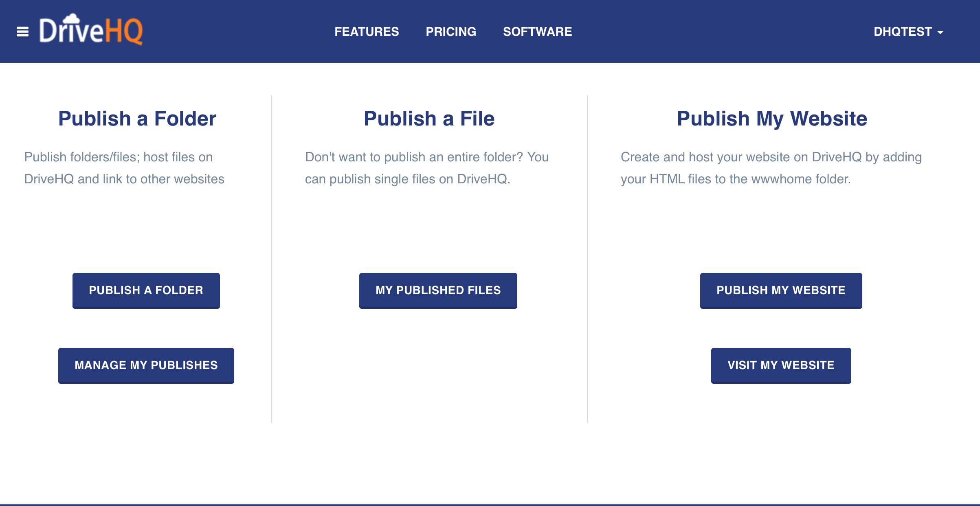Click the 'Publish My Website' heading

772,119
